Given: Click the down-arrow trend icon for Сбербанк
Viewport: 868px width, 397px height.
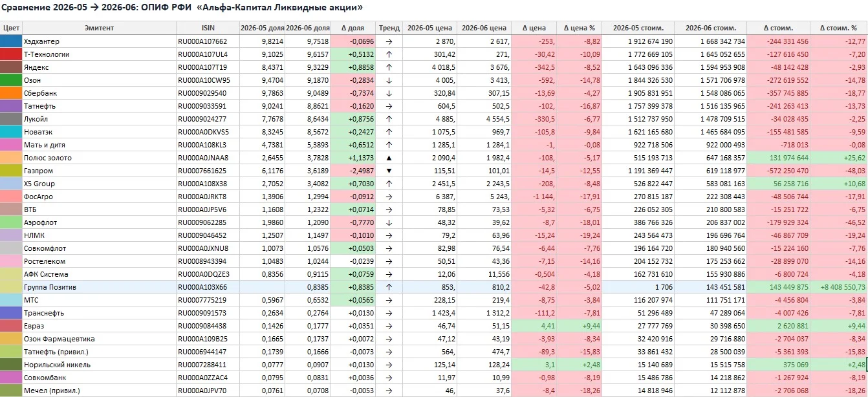Looking at the screenshot, I should pyautogui.click(x=389, y=93).
